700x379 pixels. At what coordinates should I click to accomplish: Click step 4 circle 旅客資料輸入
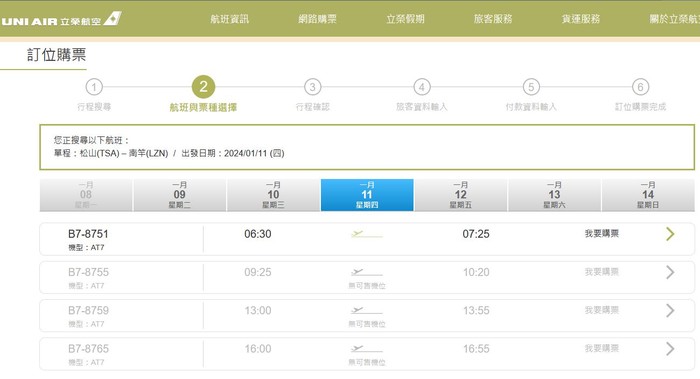coord(422,87)
